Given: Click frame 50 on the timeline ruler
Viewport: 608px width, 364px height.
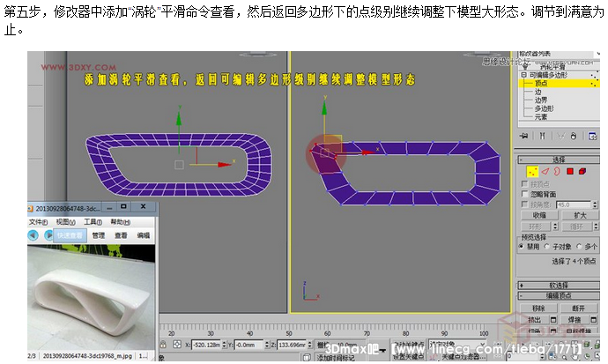Looking at the screenshot, I should 289,332.
